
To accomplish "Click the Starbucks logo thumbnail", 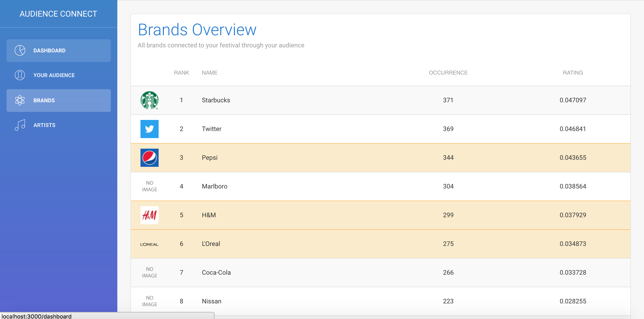I will pyautogui.click(x=149, y=100).
